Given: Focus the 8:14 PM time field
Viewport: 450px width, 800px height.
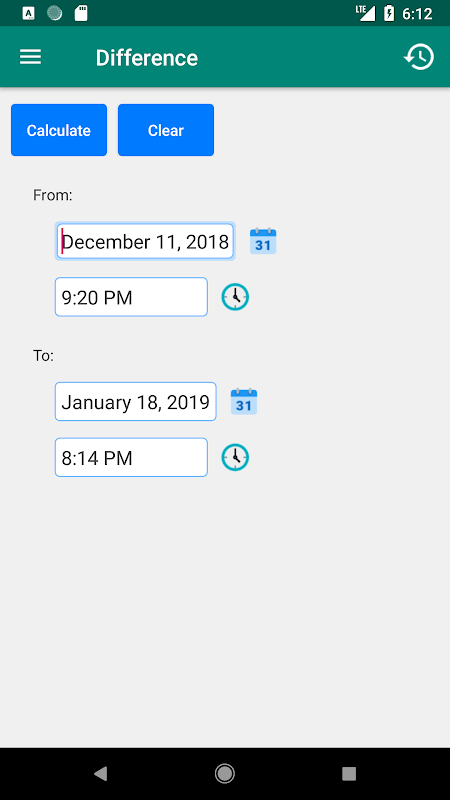Looking at the screenshot, I should coord(131,457).
